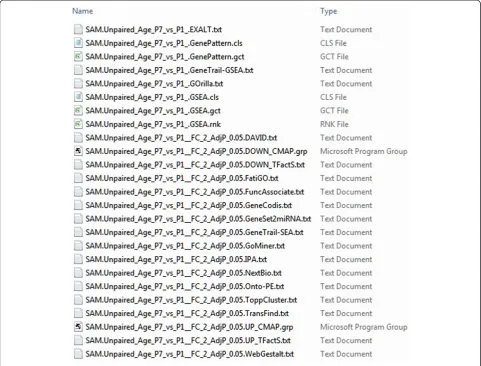The width and height of the screenshot is (481, 366).
Task: Select the file icon beside IPA.txt
Action: tap(78, 259)
